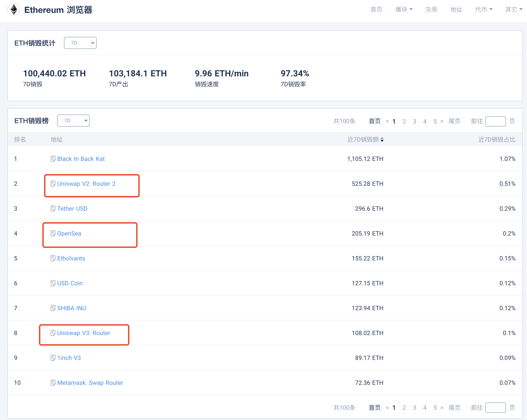Go to 首页 in top navigation

coord(376,9)
